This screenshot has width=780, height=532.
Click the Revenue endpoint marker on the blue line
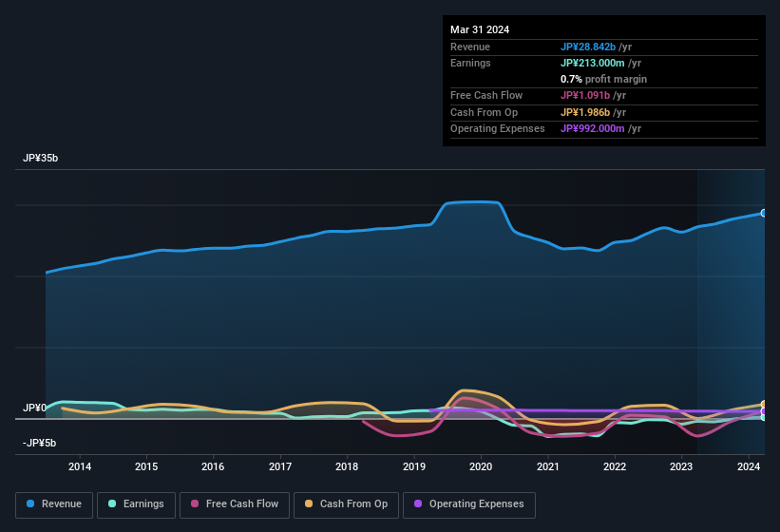pos(763,213)
